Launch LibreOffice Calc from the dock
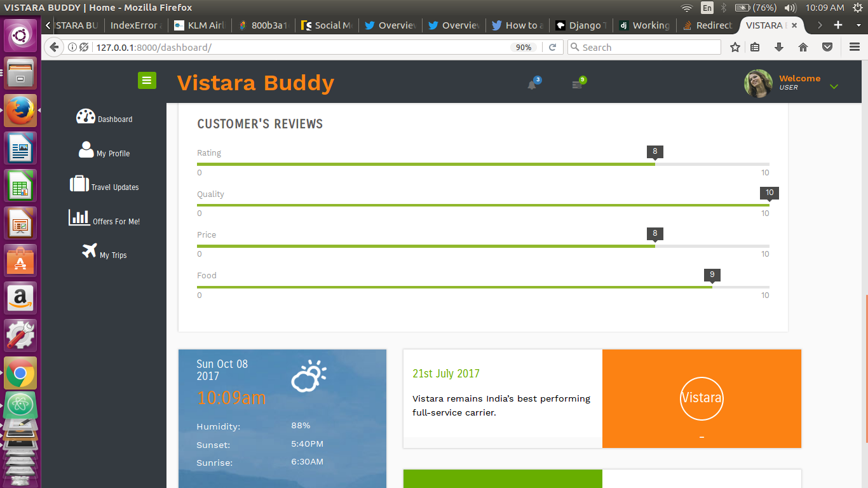This screenshot has height=488, width=868. click(21, 186)
